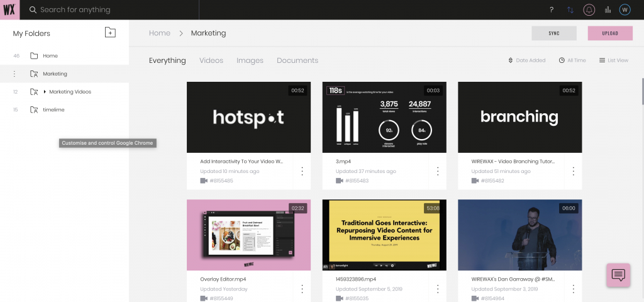Viewport: 644px width, 302px height.
Task: Click camera icon beside #8155449
Action: [x=204, y=298]
